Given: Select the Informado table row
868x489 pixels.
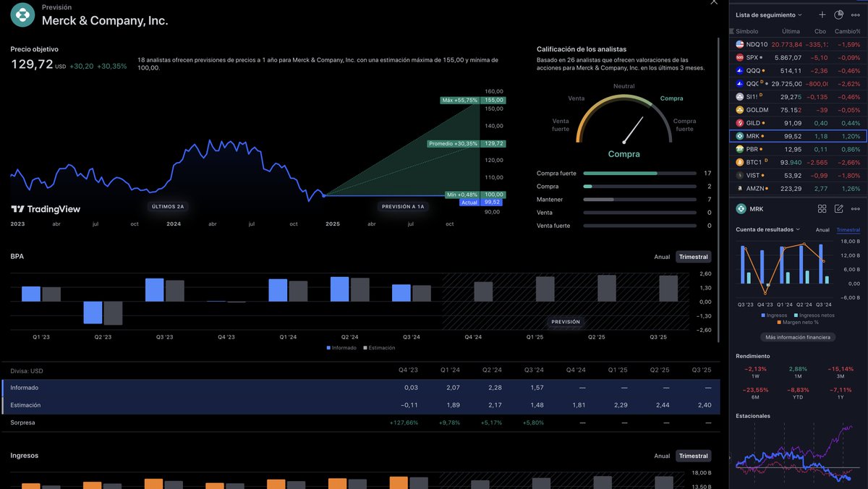Looking at the screenshot, I should [361, 388].
